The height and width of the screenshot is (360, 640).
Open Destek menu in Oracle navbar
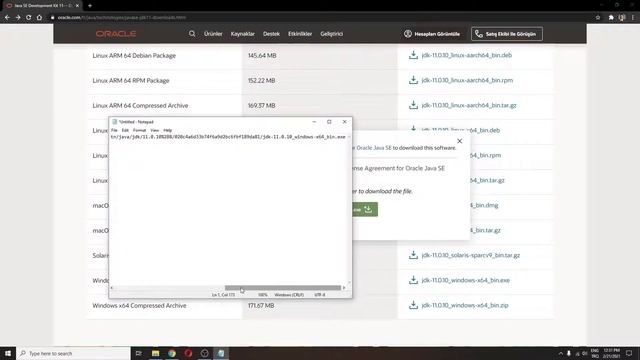tap(271, 34)
